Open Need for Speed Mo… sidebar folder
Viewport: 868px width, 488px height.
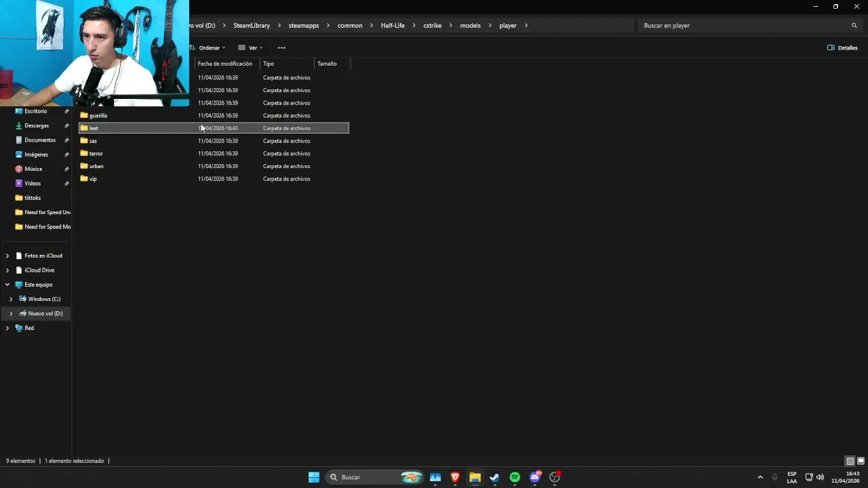pos(43,226)
